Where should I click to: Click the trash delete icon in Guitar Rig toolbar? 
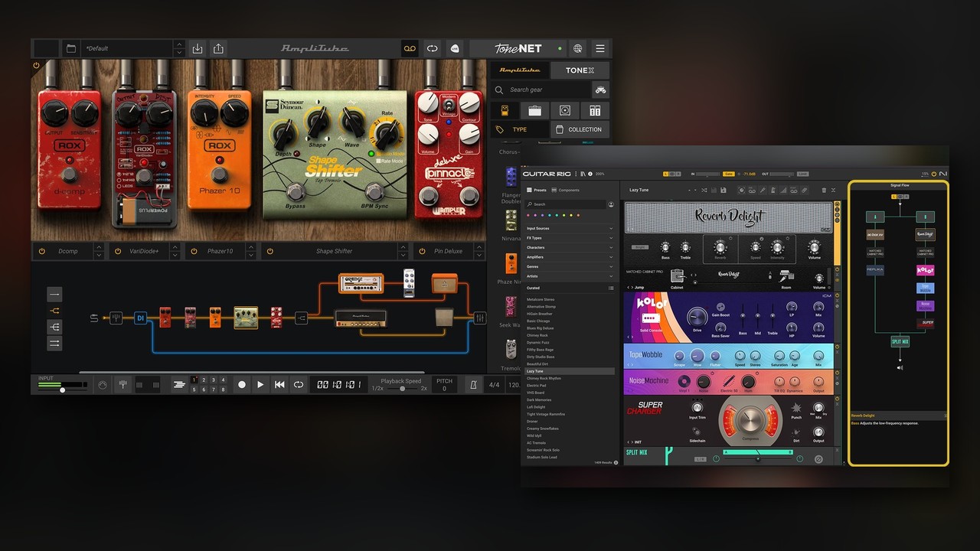pos(824,190)
